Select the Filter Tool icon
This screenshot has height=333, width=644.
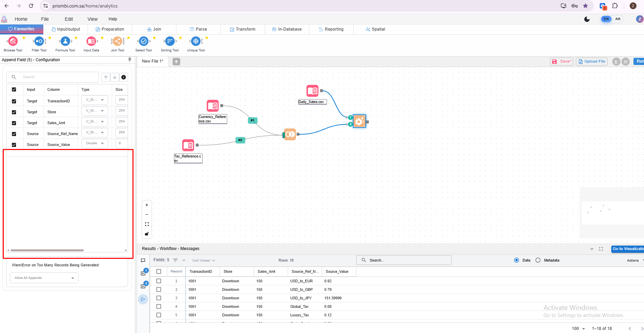point(39,41)
